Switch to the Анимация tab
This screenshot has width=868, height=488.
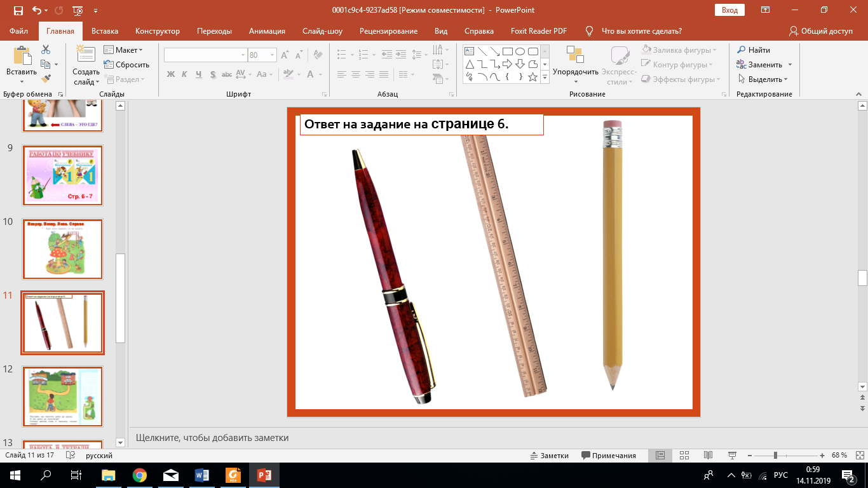pos(267,31)
